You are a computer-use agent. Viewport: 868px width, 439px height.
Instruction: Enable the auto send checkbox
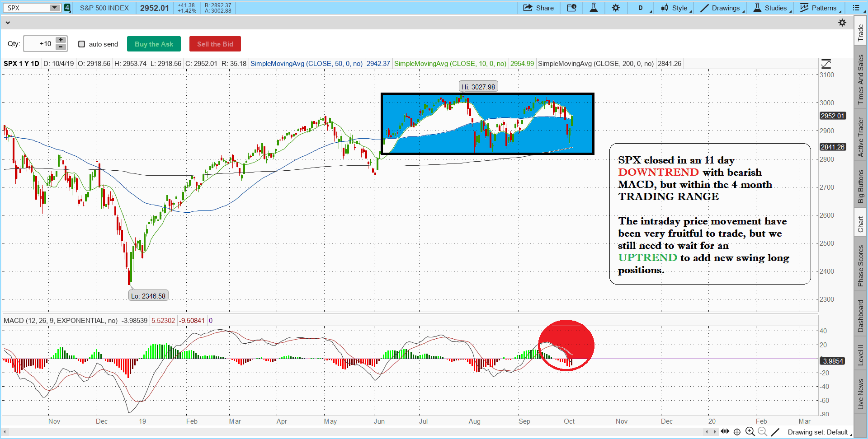(x=82, y=44)
